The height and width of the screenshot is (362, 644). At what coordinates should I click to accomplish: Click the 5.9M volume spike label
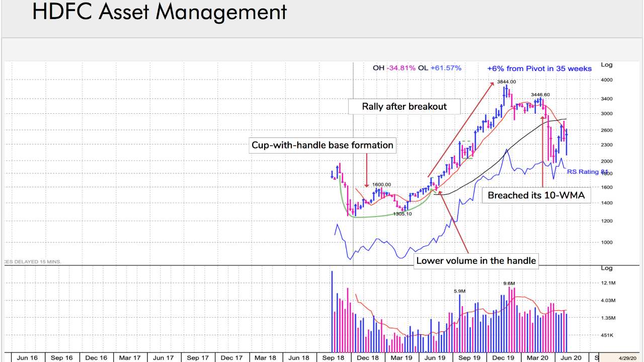click(460, 291)
